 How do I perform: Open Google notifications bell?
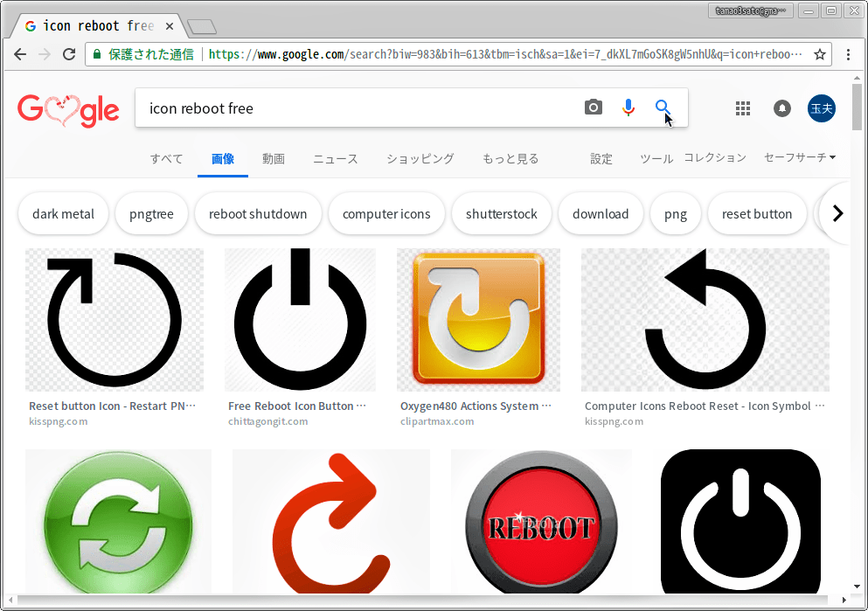tap(781, 108)
